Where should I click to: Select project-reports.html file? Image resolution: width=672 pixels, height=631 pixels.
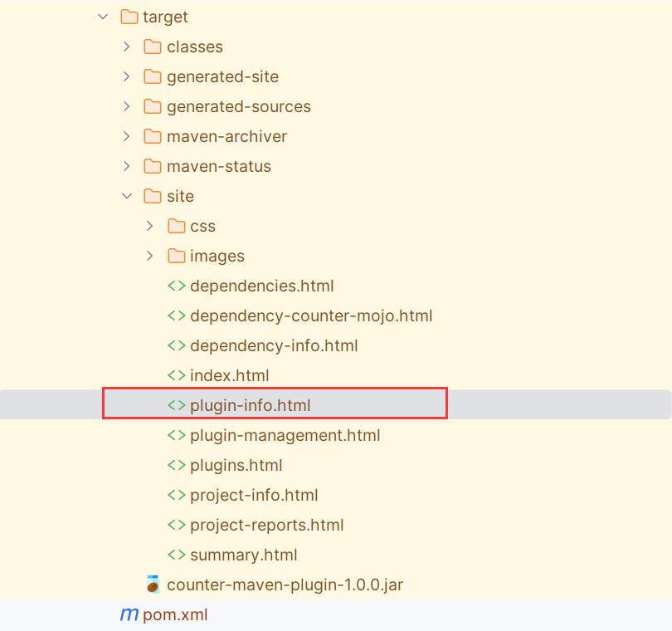click(x=266, y=525)
